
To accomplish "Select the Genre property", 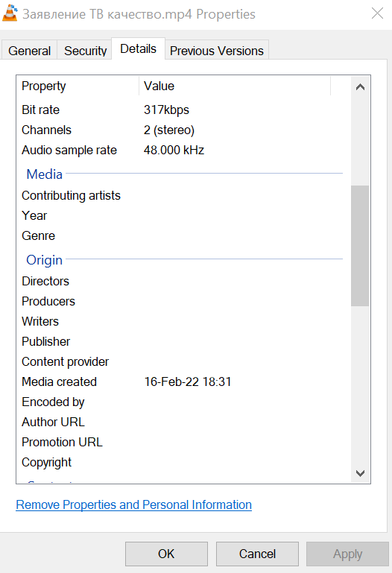I will point(38,235).
